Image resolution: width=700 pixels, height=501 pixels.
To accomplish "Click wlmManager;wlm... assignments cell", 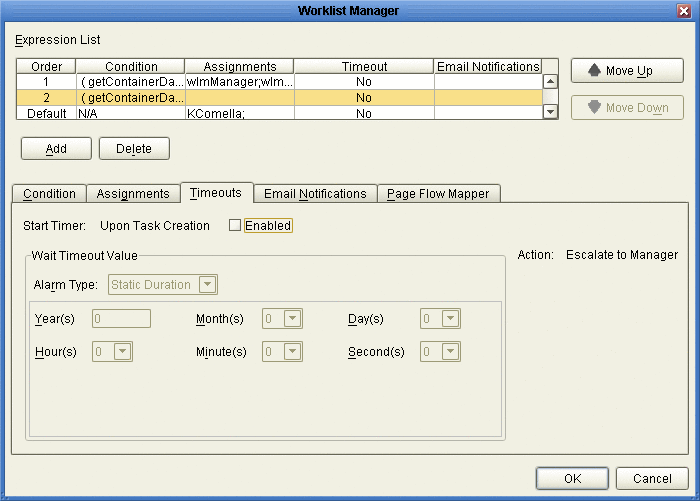I will point(240,82).
